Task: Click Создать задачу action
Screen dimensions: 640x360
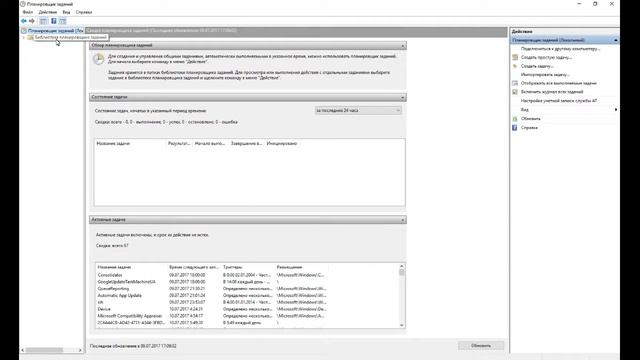Action: tap(537, 66)
